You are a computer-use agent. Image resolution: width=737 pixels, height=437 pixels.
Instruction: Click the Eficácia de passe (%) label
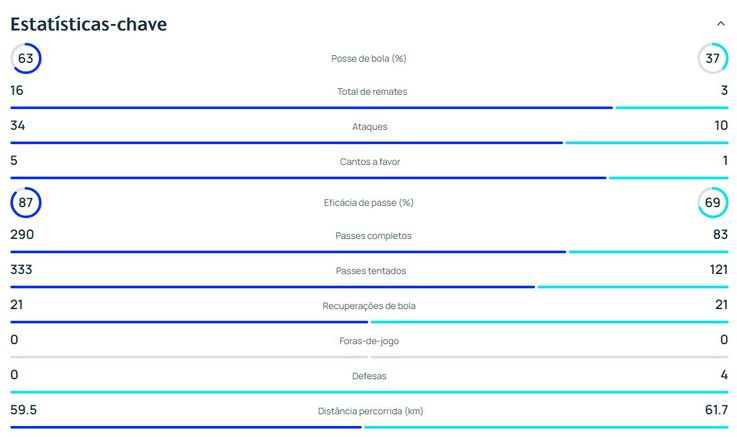click(x=368, y=203)
